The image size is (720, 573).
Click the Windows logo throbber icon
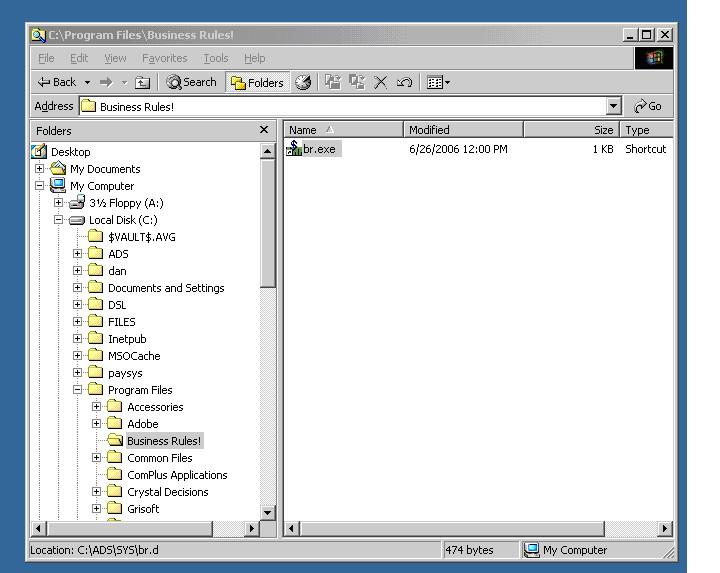tap(654, 58)
